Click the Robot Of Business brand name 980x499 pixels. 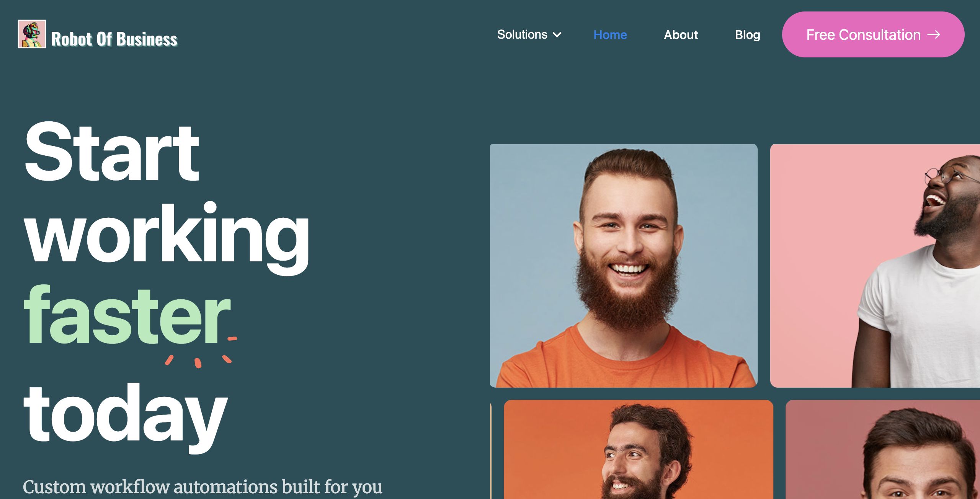[x=114, y=39]
